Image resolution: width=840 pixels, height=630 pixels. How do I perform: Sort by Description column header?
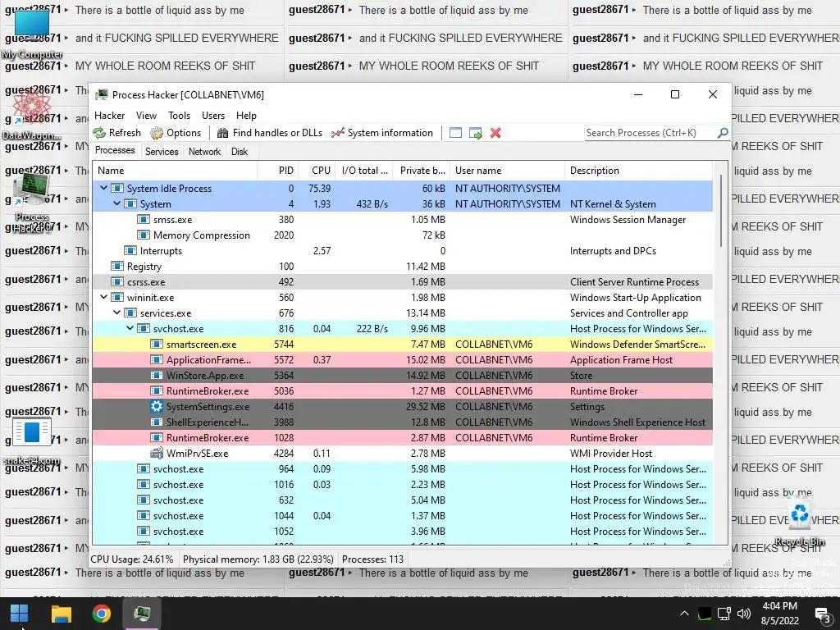[x=638, y=171]
